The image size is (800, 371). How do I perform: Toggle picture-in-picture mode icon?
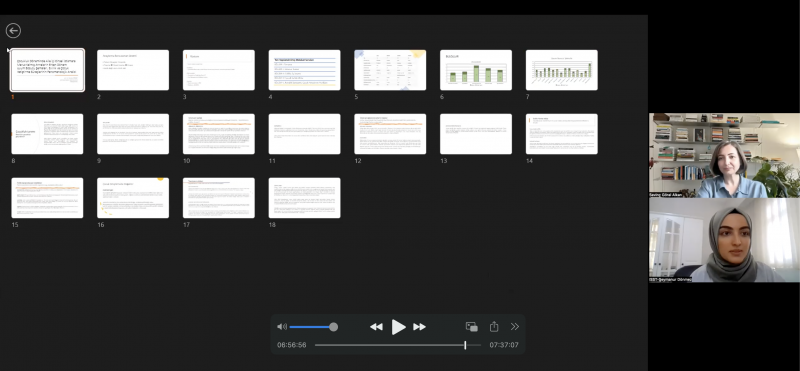471,327
